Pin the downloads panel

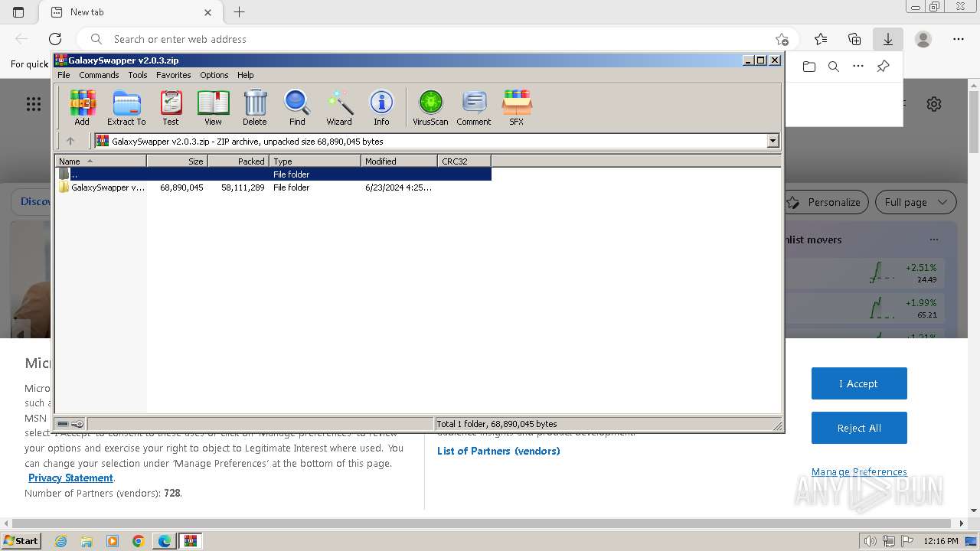tap(883, 67)
